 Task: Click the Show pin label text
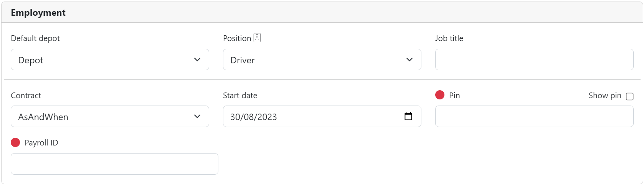[604, 96]
